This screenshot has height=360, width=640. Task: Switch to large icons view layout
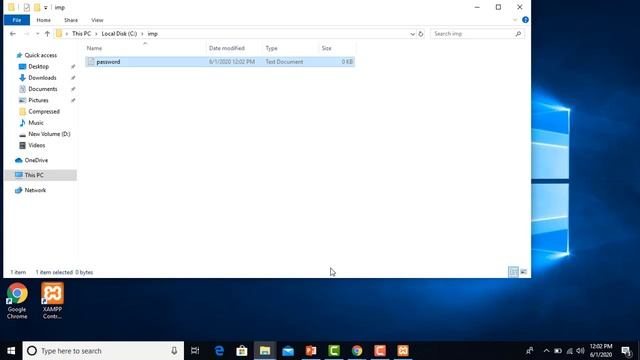click(x=524, y=272)
